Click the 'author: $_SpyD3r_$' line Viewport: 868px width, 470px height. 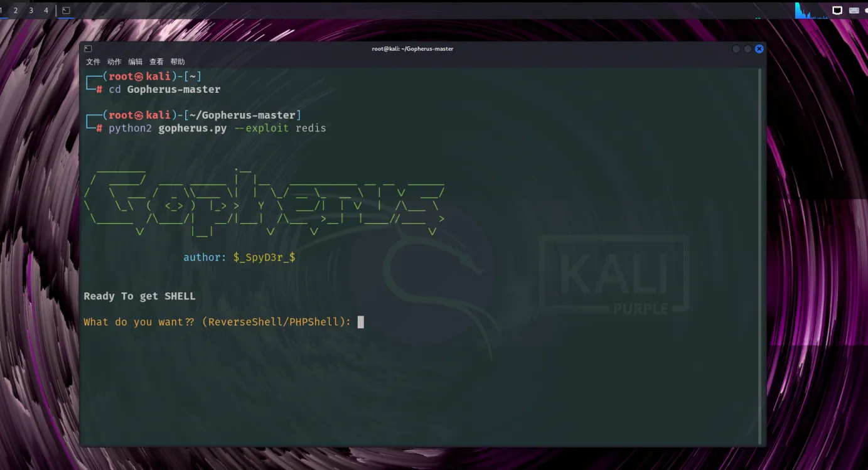pyautogui.click(x=239, y=257)
